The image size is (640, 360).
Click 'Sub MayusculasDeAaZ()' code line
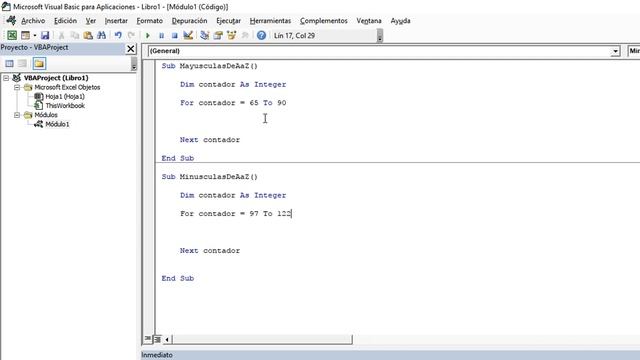209,66
